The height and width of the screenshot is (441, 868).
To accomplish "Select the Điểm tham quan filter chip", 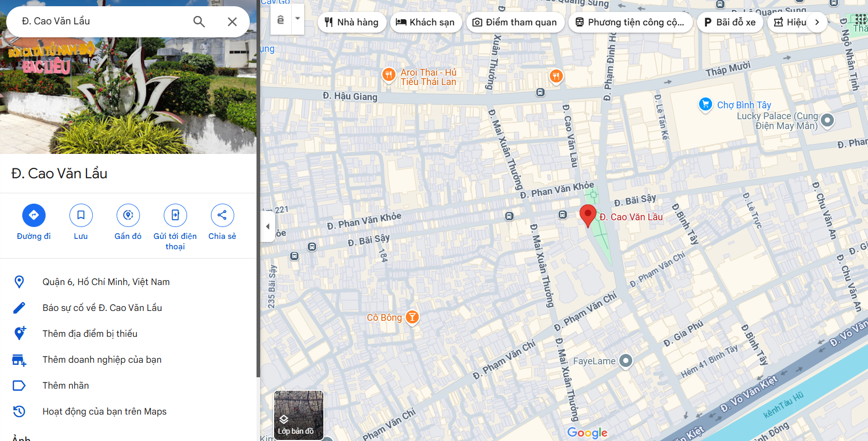I will pos(515,22).
